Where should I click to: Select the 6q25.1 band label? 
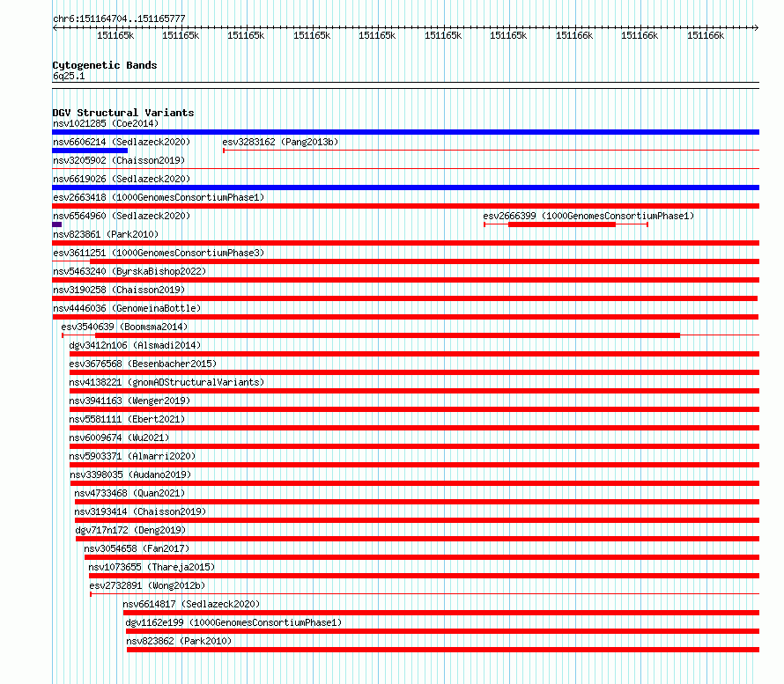[x=69, y=76]
